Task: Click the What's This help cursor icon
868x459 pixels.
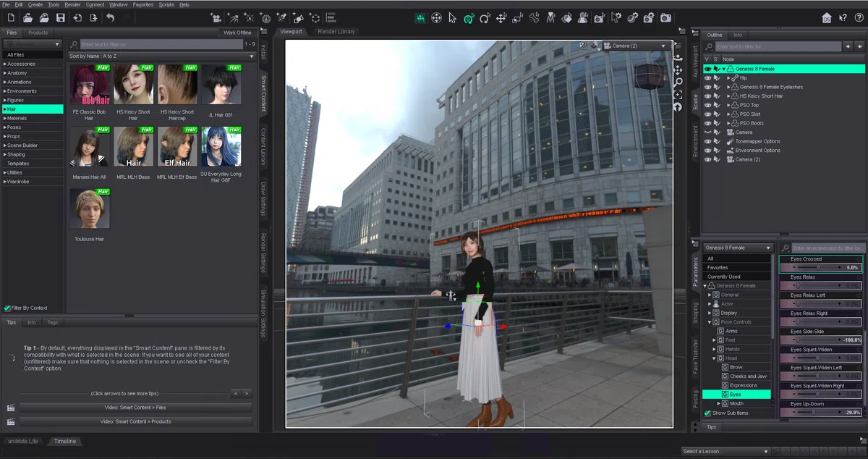Action: coord(843,17)
